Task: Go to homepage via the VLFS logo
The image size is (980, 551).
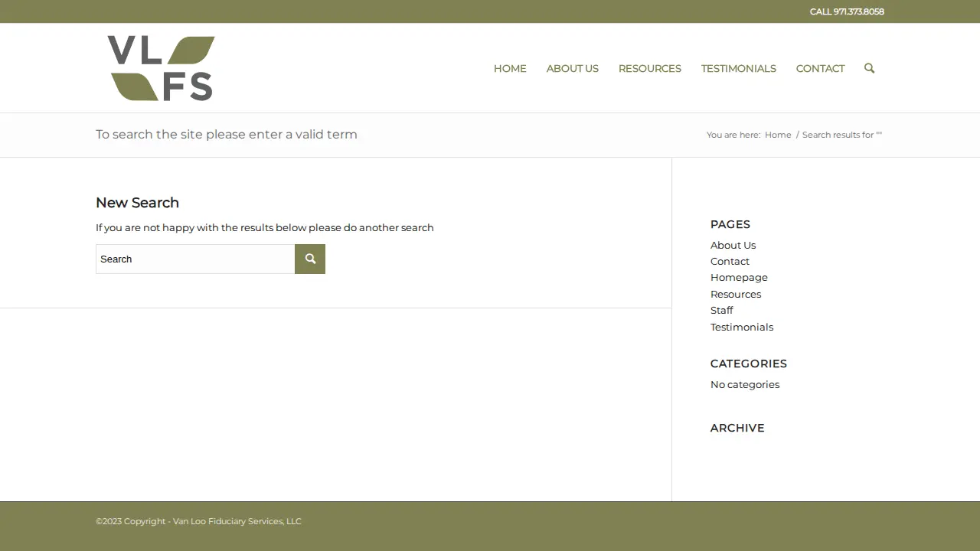Action: 162,68
